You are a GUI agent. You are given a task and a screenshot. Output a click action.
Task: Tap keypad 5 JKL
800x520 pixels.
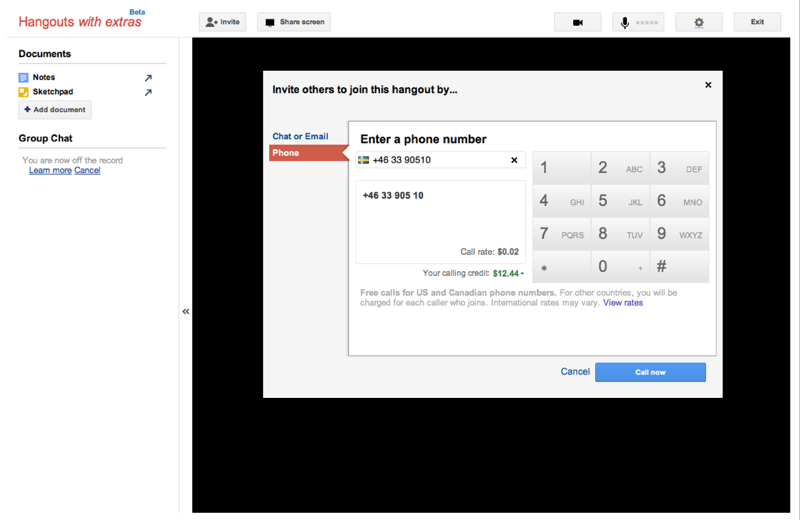tap(620, 201)
